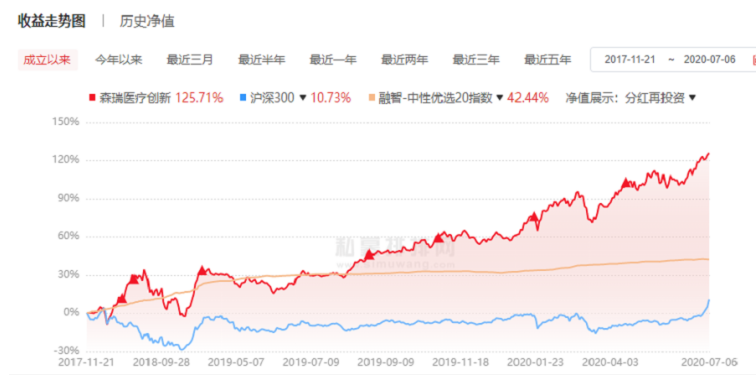Image resolution: width=756 pixels, height=384 pixels.
Task: Switch to 收益走势图 tab
Action: click(x=52, y=21)
